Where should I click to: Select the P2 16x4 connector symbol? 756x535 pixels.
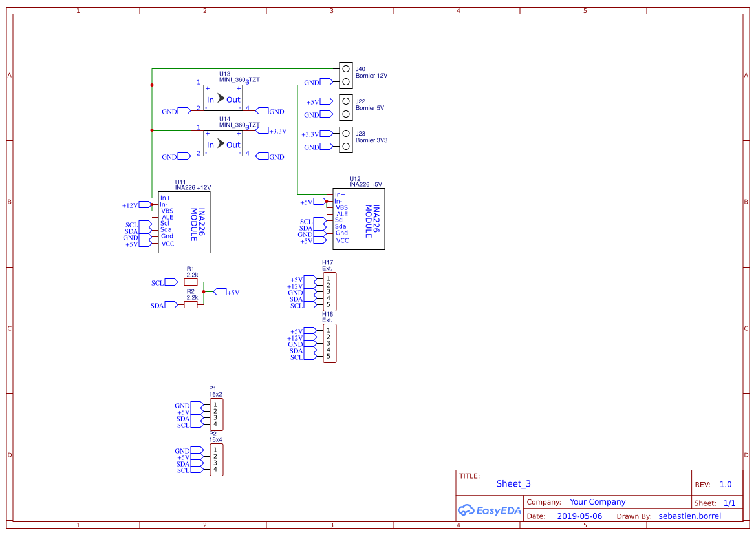tap(217, 459)
